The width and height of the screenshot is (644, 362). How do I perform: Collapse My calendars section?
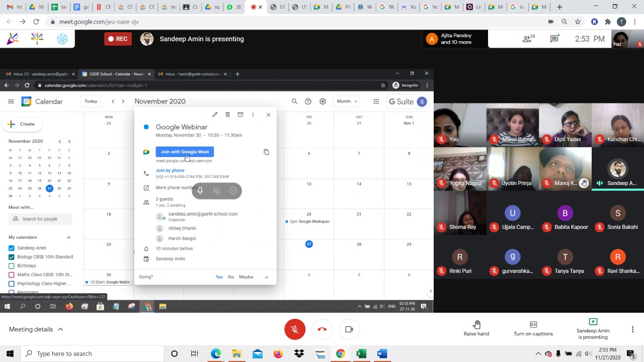click(x=68, y=237)
